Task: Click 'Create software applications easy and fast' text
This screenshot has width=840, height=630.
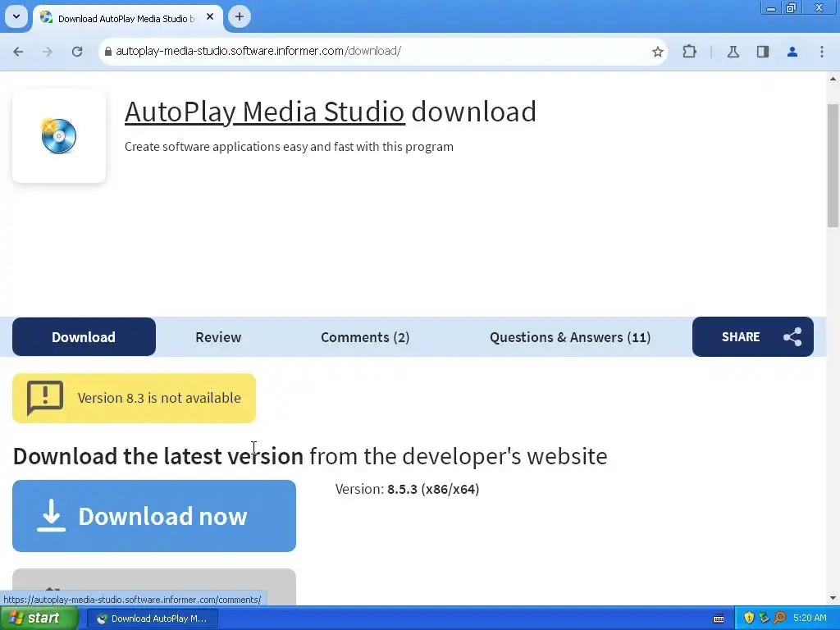Action: coord(289,147)
